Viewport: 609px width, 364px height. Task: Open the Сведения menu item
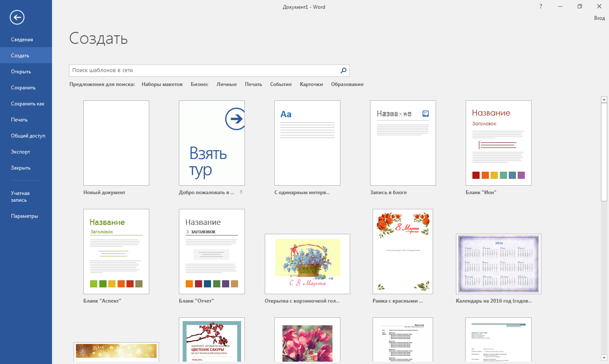click(x=22, y=40)
